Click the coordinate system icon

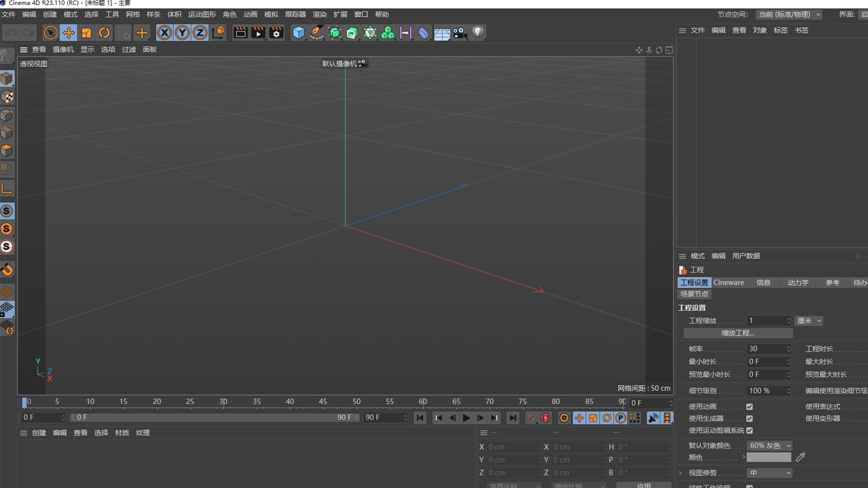click(218, 33)
